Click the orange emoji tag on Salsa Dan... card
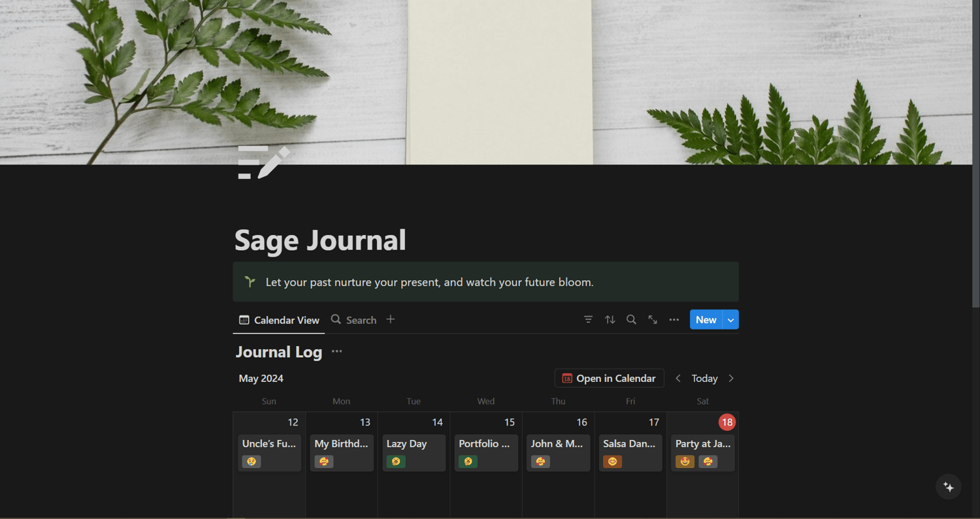 [x=613, y=462]
